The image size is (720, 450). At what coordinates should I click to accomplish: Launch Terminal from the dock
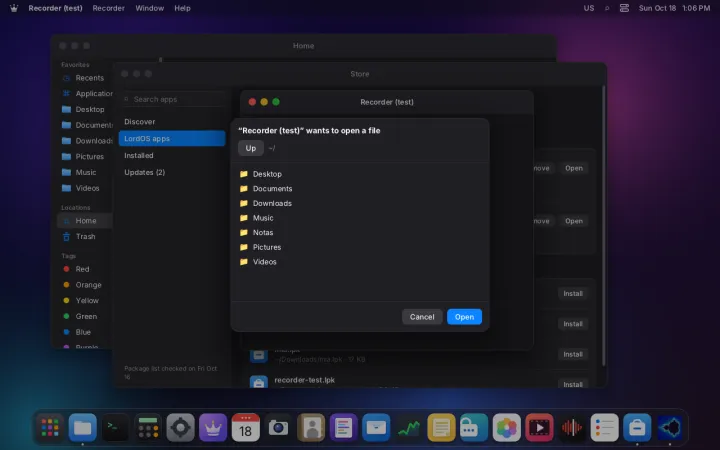point(115,428)
